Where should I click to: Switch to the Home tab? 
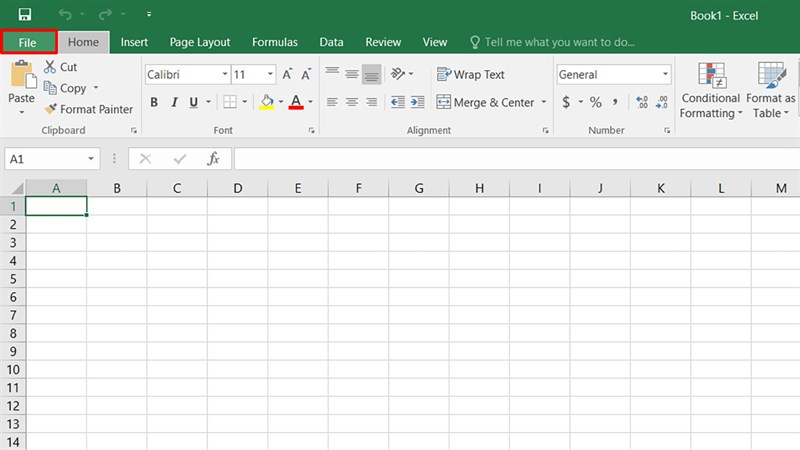(83, 42)
